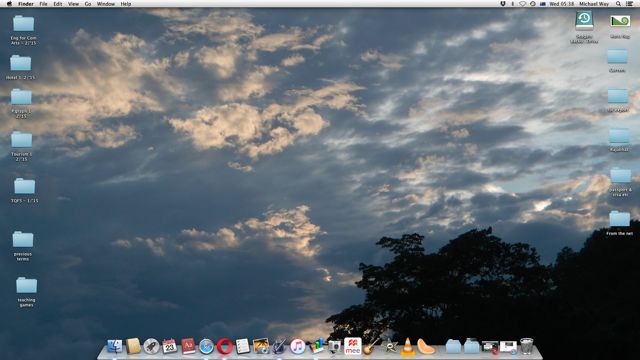The width and height of the screenshot is (640, 360).
Task: Open the Finder menu
Action: (26, 4)
